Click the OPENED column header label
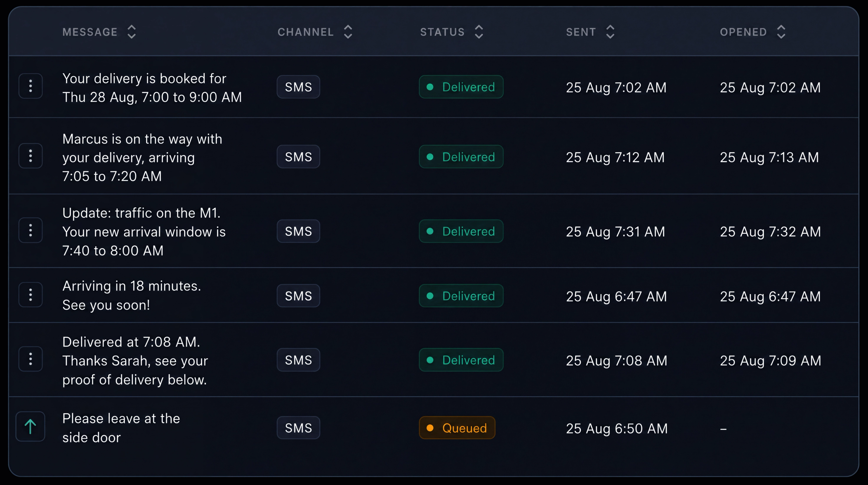The height and width of the screenshot is (485, 868). (743, 32)
